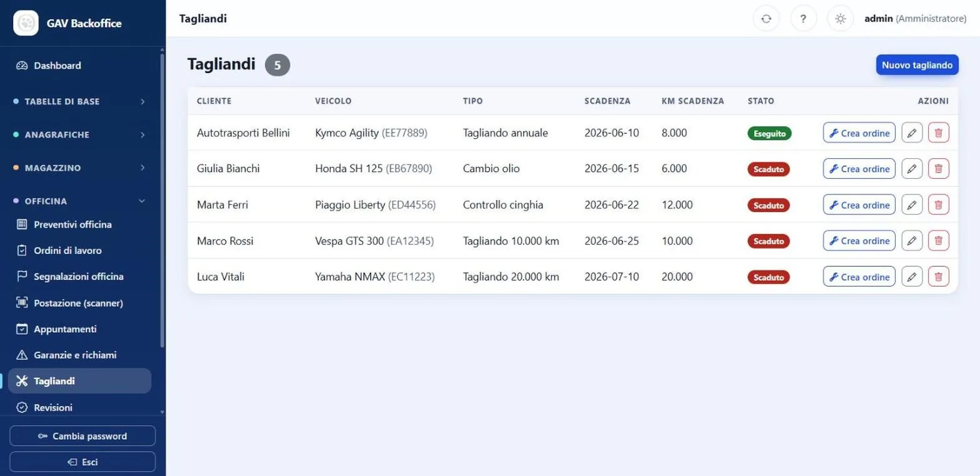Click the Scaduto badge for Giulia Bianchi
Image resolution: width=980 pixels, height=476 pixels.
point(769,169)
